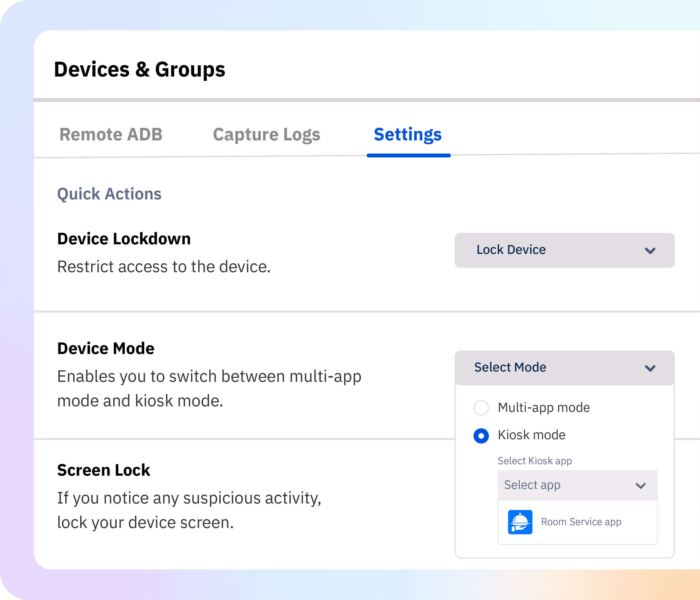Click the Screen Lock heading
This screenshot has height=600, width=700.
click(103, 470)
